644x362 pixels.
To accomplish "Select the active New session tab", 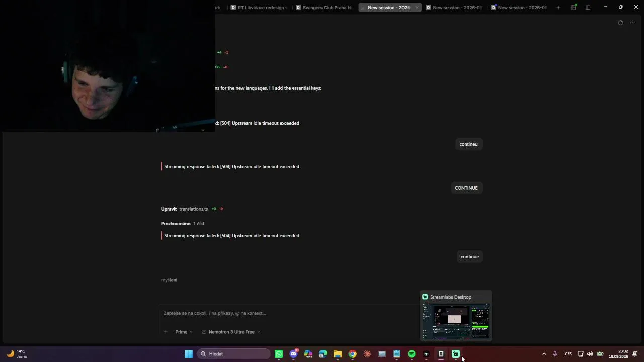I will pos(388,8).
